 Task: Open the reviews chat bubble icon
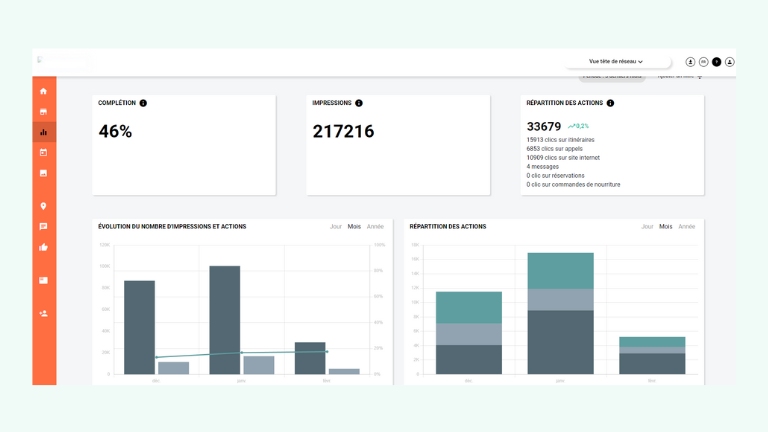(x=43, y=227)
